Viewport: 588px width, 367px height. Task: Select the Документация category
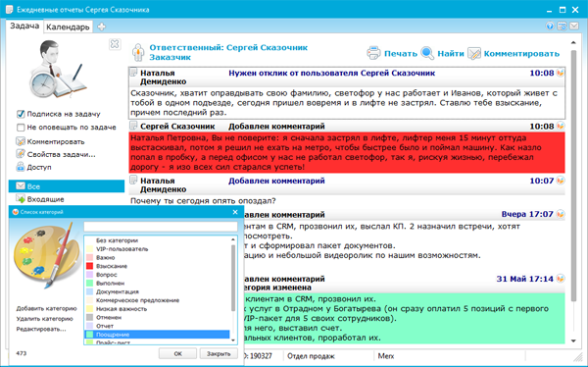[x=158, y=291]
